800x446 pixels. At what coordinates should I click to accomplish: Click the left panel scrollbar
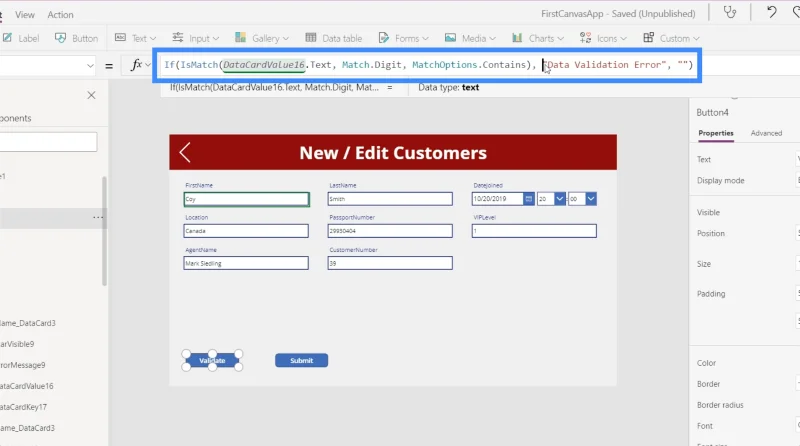[105, 231]
